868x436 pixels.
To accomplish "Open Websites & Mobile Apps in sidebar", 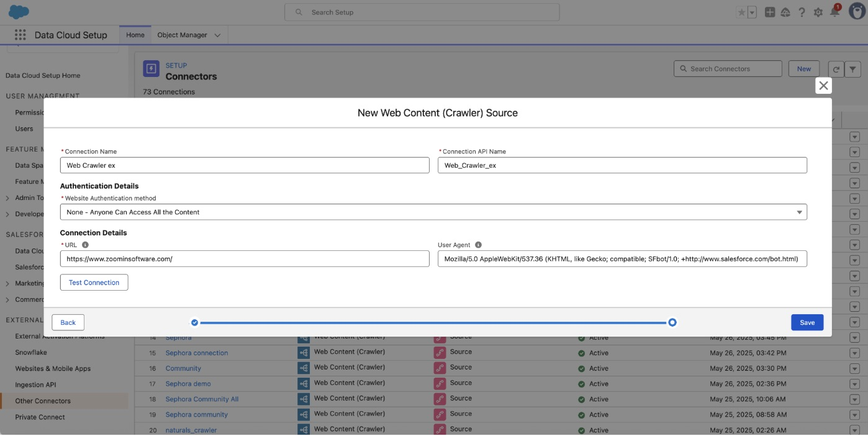I will point(53,369).
